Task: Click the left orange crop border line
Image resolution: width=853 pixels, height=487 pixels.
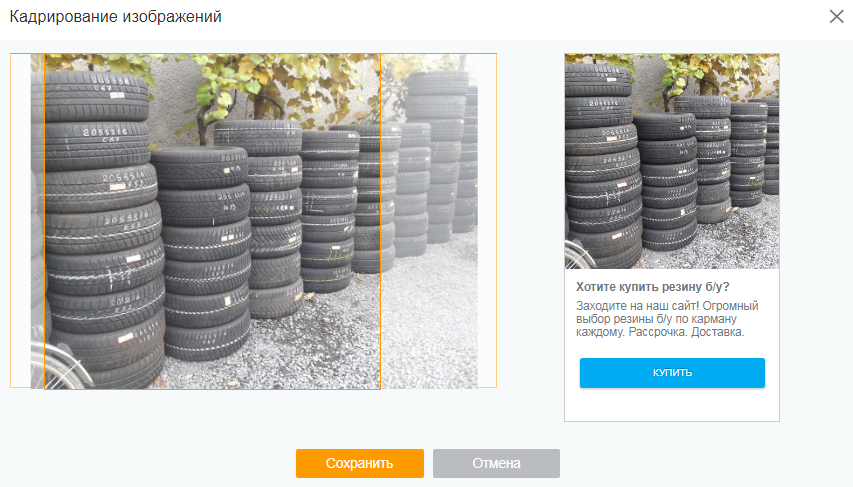Action: 44,220
